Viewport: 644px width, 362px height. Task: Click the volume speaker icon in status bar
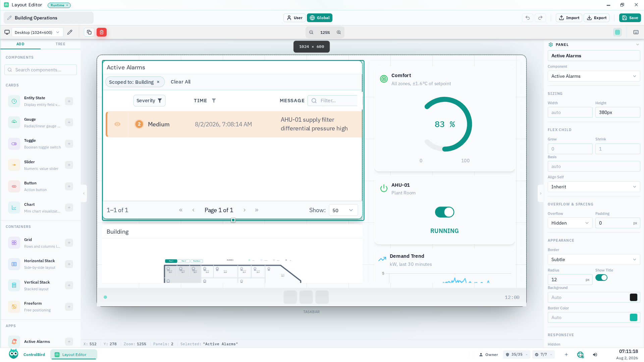coord(595,355)
